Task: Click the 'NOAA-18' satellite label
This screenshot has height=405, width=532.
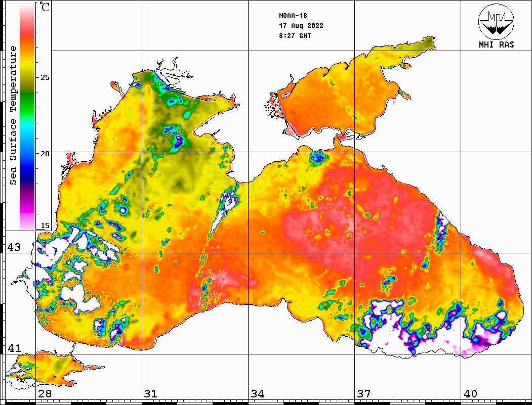Action: click(x=293, y=16)
